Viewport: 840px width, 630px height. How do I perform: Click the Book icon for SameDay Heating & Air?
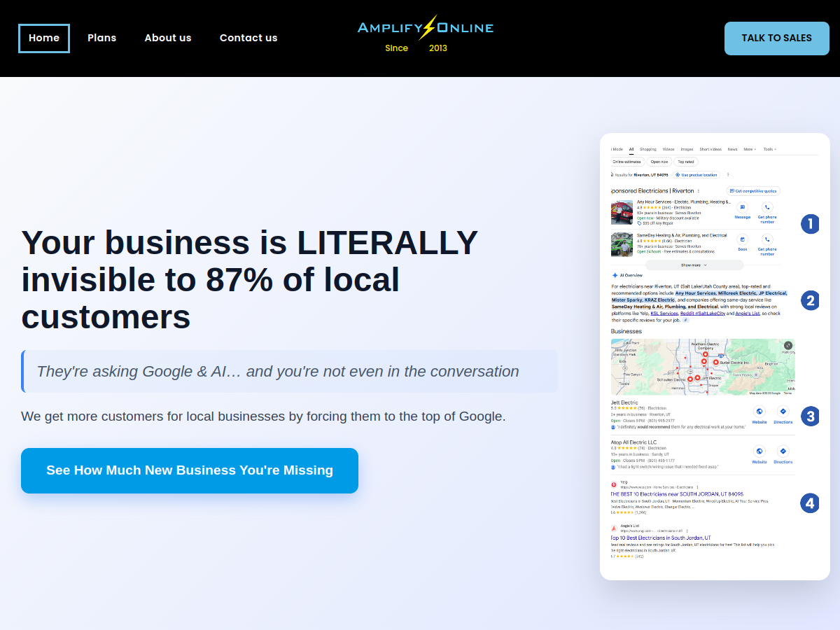(x=743, y=239)
